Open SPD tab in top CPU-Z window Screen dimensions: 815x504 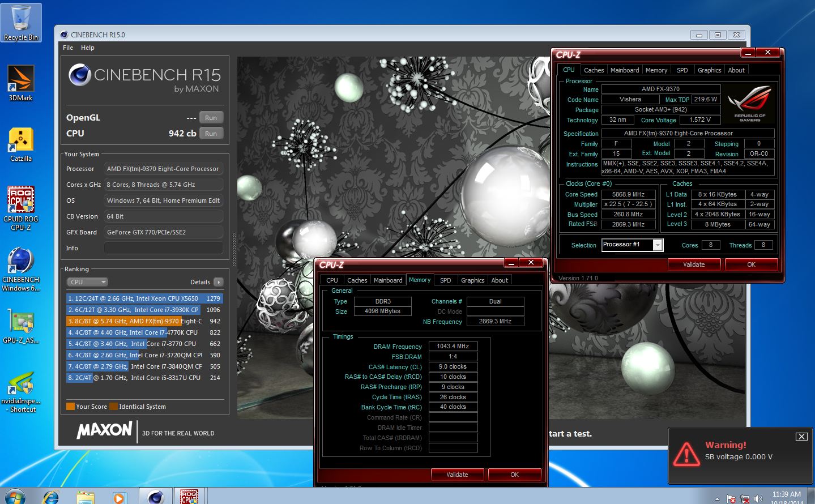(x=682, y=70)
